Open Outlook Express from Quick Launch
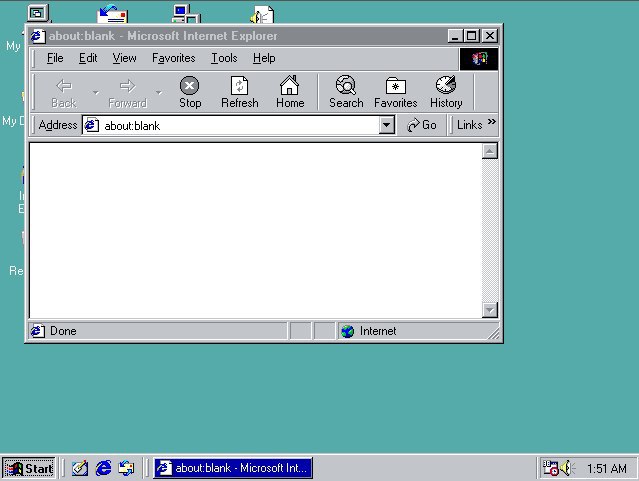The width and height of the screenshot is (639, 481). tap(126, 468)
